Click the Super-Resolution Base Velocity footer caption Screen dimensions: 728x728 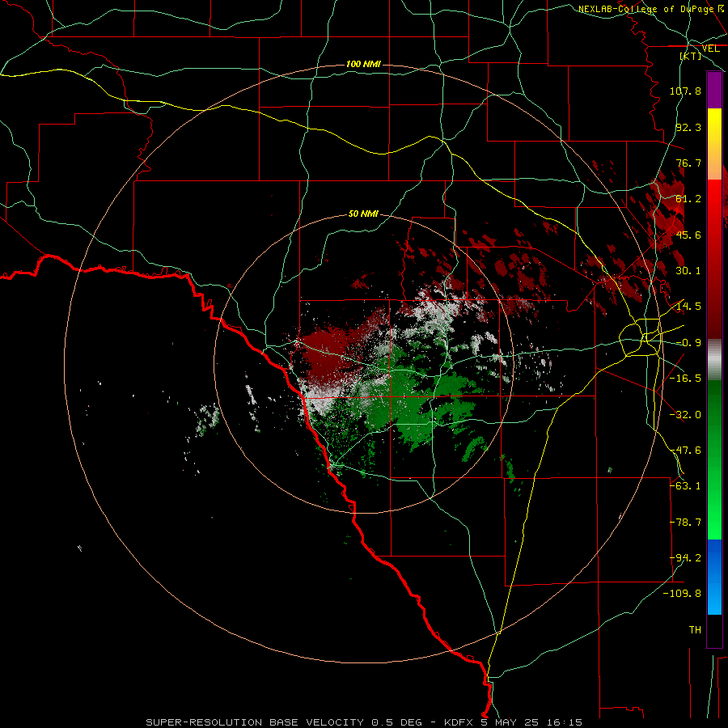point(364,722)
